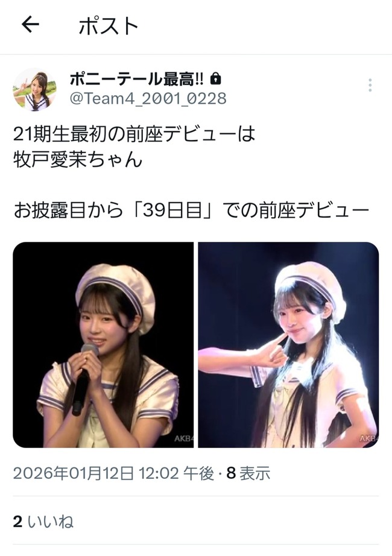Click the ポスト header title
The height and width of the screenshot is (556, 392).
pos(108,27)
